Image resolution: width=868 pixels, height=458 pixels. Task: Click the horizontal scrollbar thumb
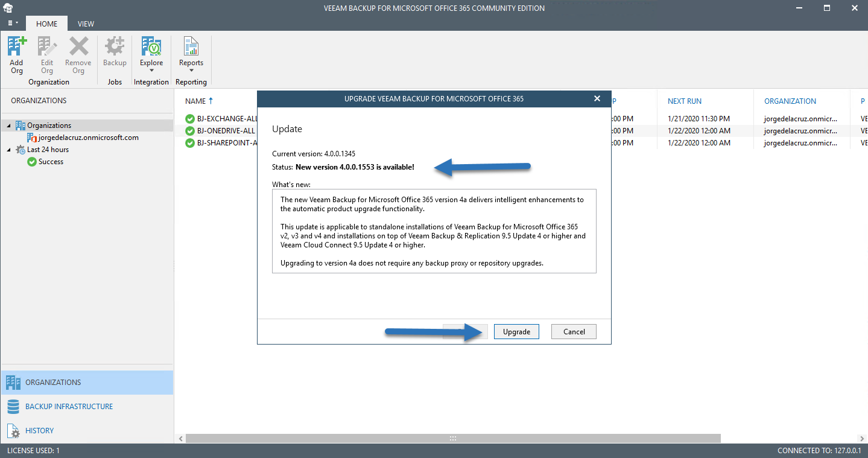coord(453,439)
